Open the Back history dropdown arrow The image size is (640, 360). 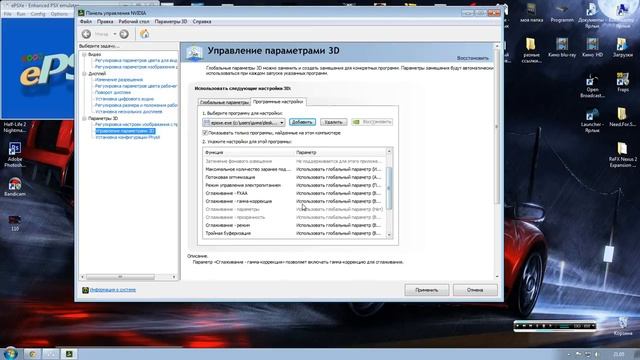[115, 34]
